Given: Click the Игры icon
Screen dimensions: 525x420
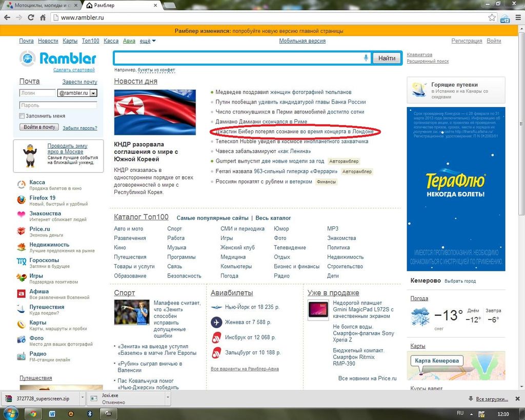Looking at the screenshot, I should click(x=21, y=277).
